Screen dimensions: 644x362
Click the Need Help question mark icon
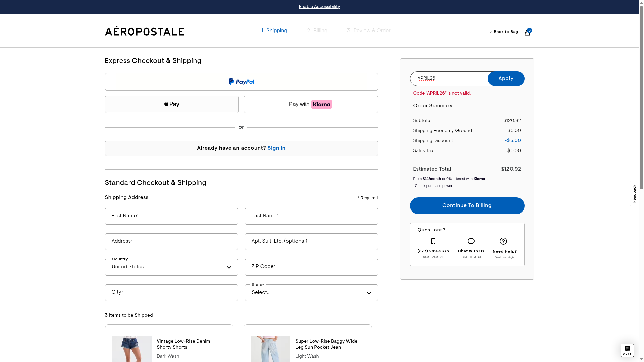click(503, 241)
